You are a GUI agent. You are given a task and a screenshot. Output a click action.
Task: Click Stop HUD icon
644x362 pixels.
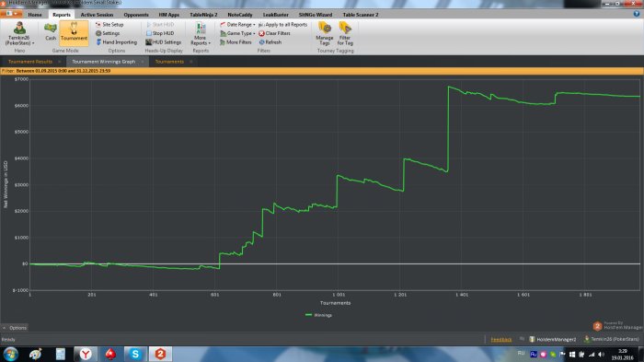tap(149, 33)
